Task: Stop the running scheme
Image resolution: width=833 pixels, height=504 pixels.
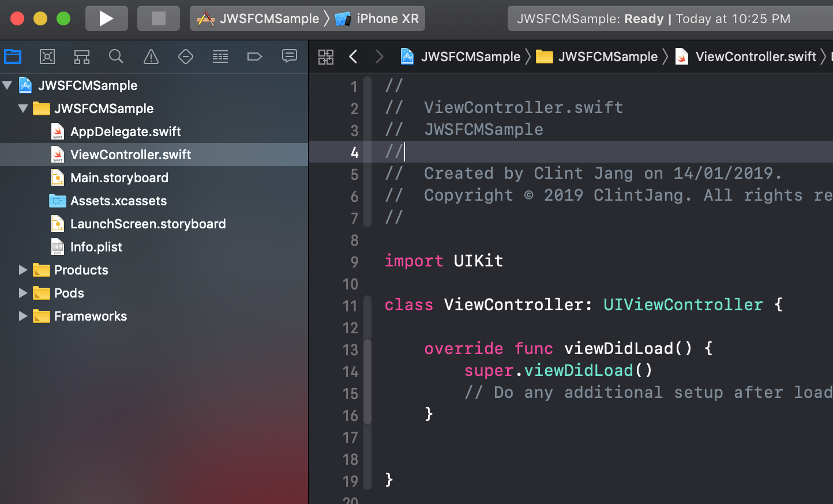Action: tap(159, 18)
